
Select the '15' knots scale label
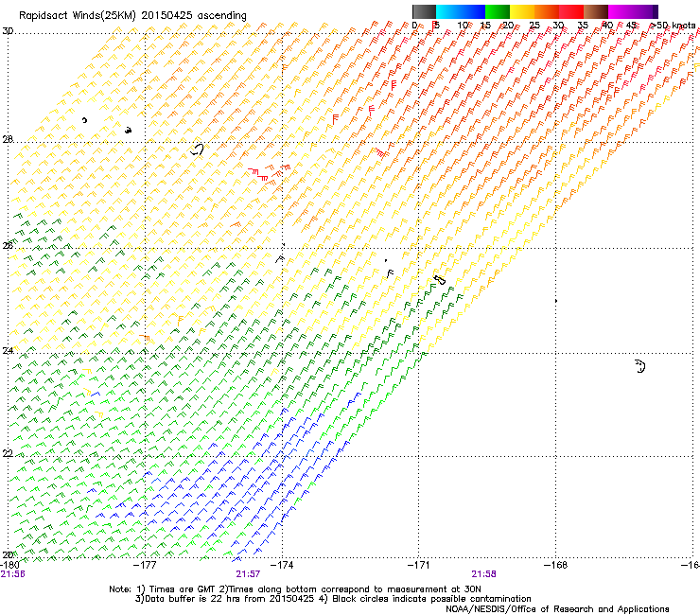tap(485, 26)
